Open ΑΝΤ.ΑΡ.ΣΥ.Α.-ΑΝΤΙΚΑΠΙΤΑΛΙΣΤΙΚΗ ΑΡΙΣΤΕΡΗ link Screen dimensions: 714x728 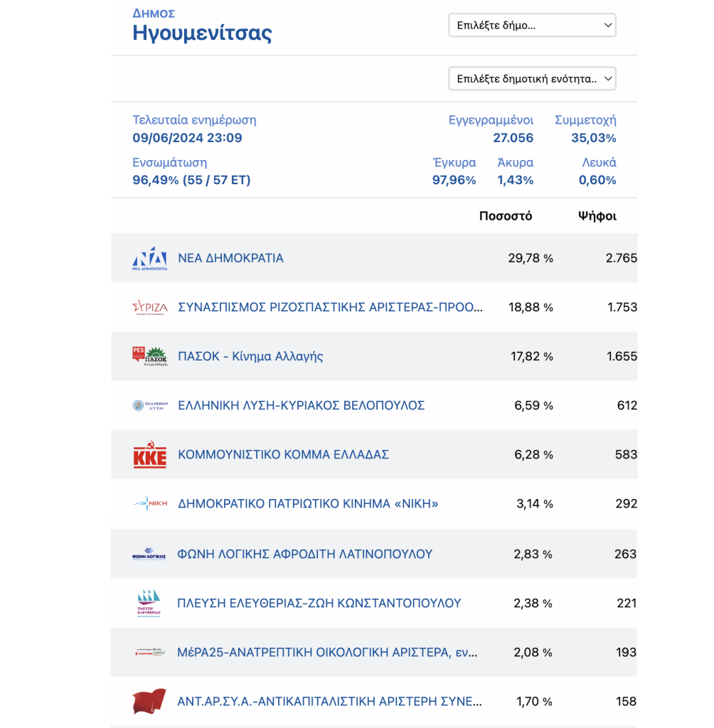pyautogui.click(x=329, y=701)
